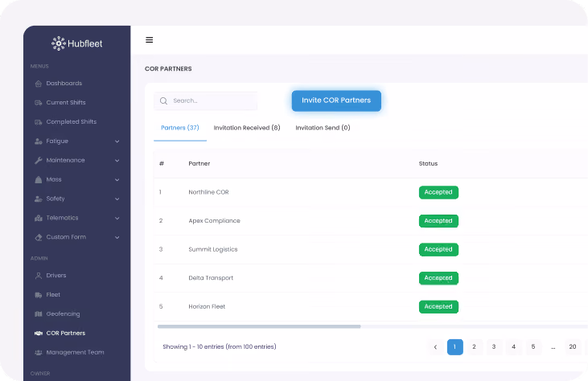
Task: Go to previous page arrow
Action: point(435,347)
